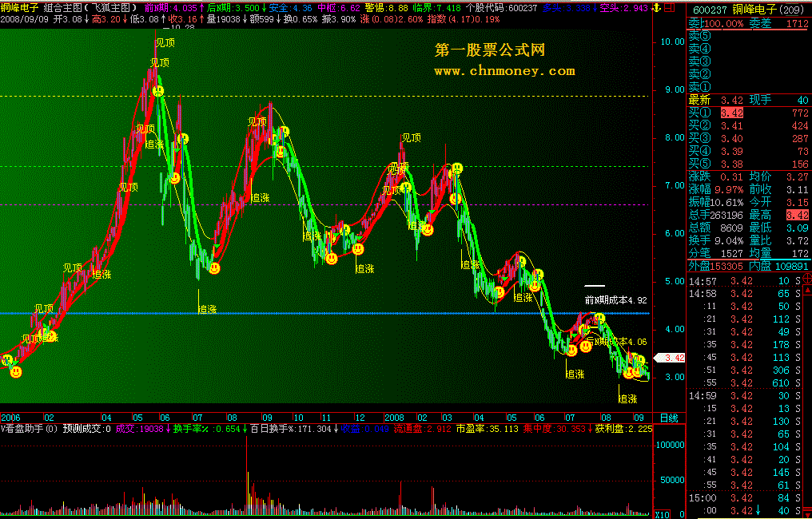Click the 分笔 1527 value
This screenshot has width=812, height=519.
pos(716,253)
